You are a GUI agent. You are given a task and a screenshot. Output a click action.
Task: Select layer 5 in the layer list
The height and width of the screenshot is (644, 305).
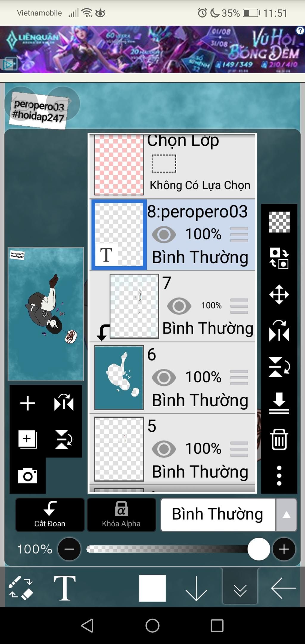(173, 449)
